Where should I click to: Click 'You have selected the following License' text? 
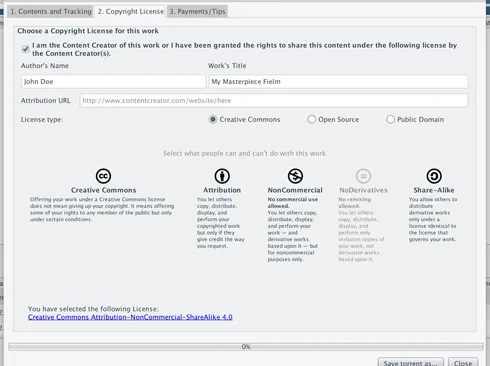[93, 309]
